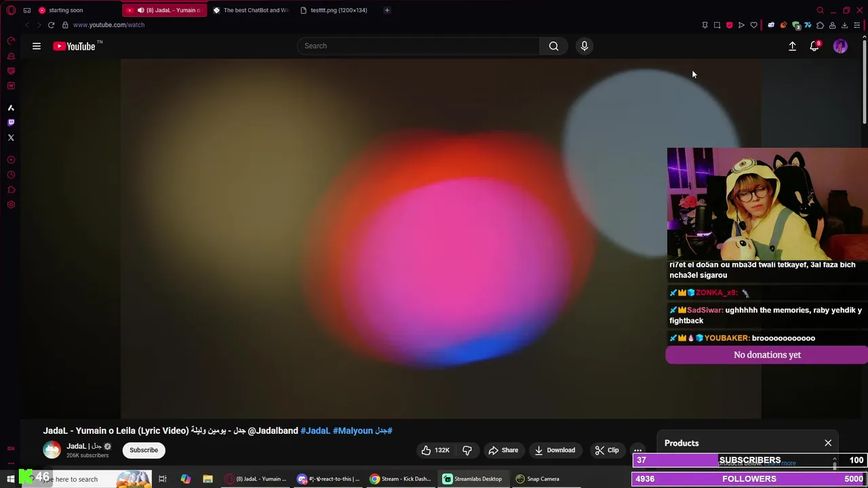868x488 pixels.
Task: Open Easy Setup sliders icon
Action: 856,25
